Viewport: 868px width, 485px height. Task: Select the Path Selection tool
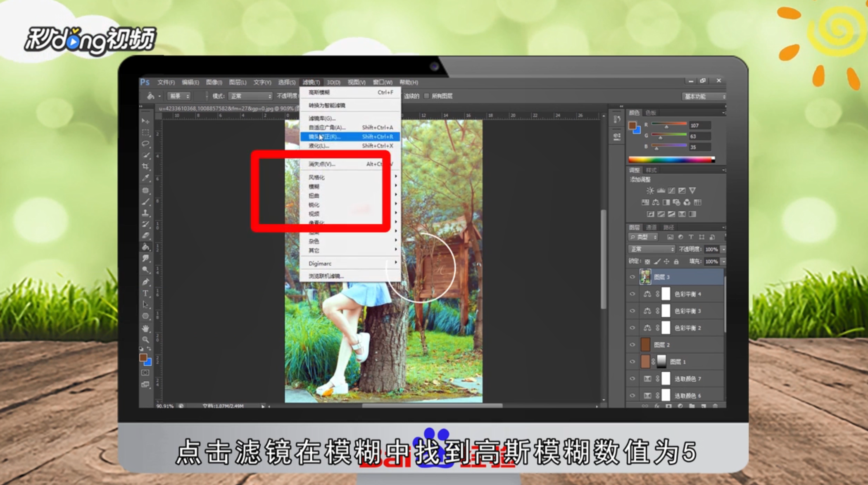pyautogui.click(x=145, y=305)
